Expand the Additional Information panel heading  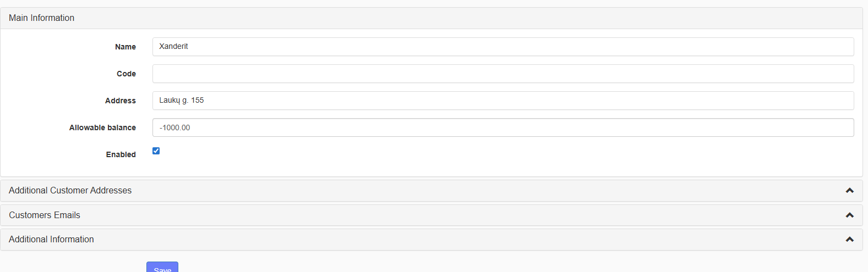pyautogui.click(x=51, y=240)
